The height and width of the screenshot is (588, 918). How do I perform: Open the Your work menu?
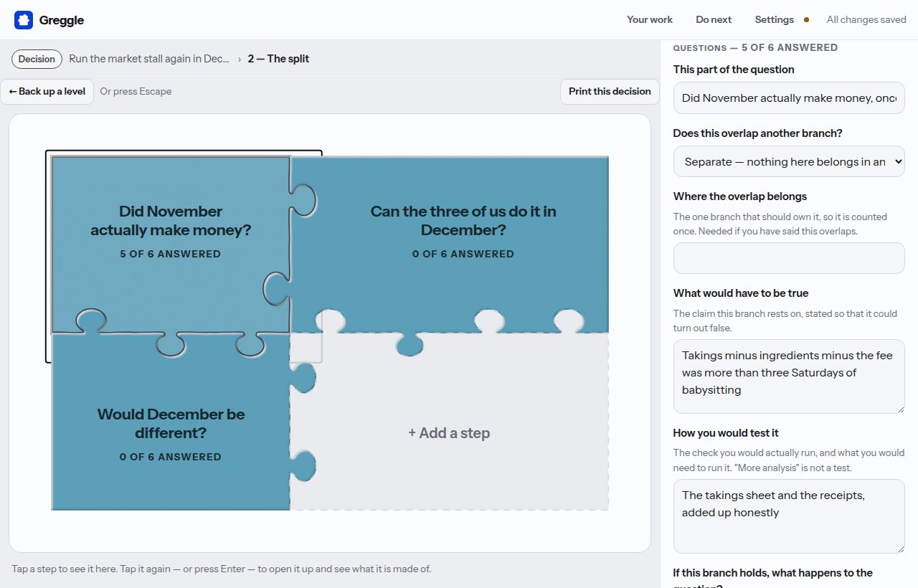click(650, 20)
